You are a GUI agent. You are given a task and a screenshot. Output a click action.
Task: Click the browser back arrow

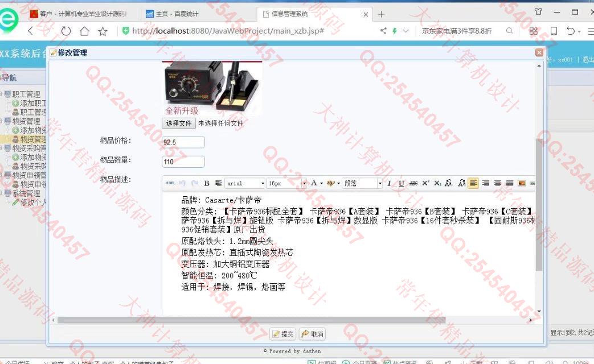point(31,31)
